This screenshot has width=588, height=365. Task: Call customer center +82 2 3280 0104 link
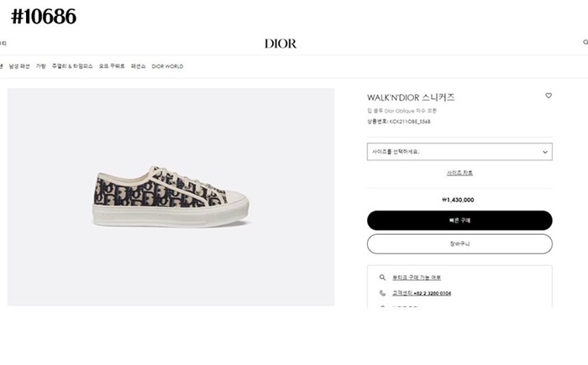coord(421,294)
